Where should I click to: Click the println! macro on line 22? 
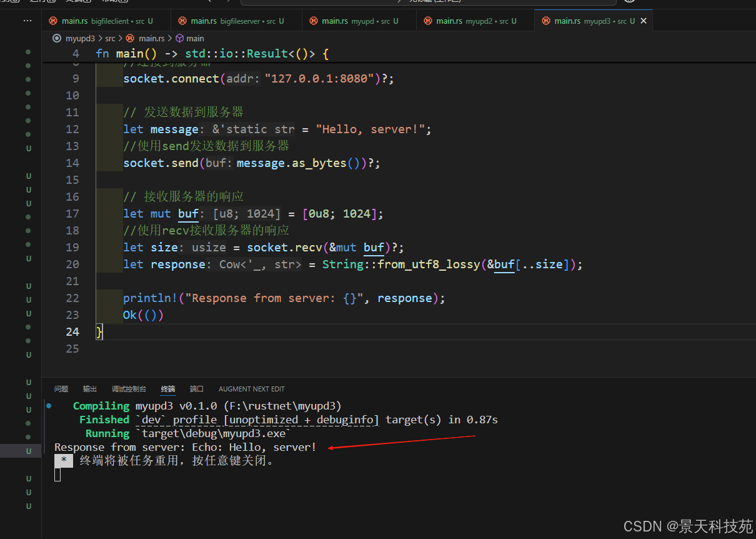pos(150,298)
